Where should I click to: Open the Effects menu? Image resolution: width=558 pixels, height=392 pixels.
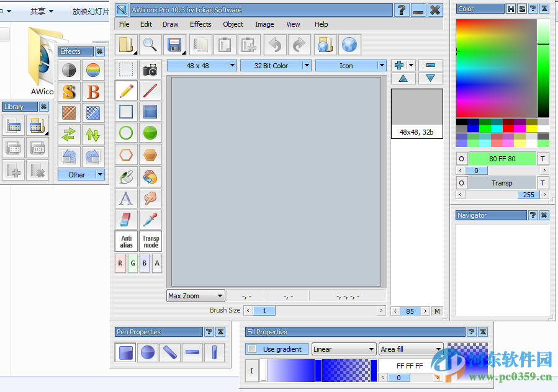click(x=200, y=24)
